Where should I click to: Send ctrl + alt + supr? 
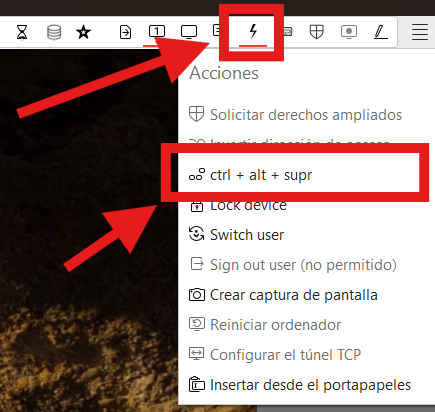coord(250,175)
